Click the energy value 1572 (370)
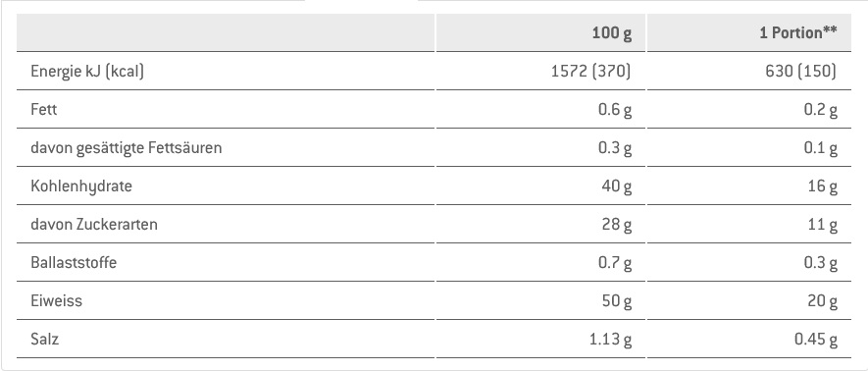 point(591,72)
